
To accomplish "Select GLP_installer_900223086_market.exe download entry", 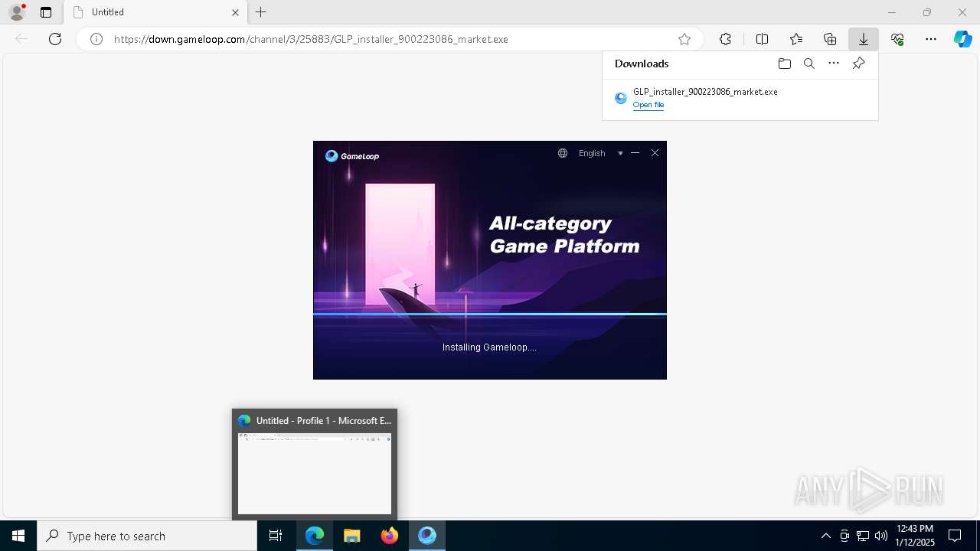I will 740,98.
